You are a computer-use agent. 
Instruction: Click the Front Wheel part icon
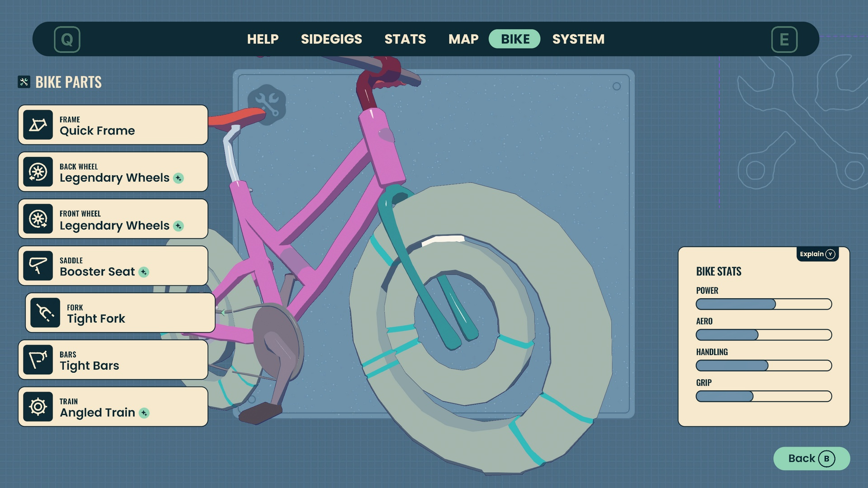point(38,219)
